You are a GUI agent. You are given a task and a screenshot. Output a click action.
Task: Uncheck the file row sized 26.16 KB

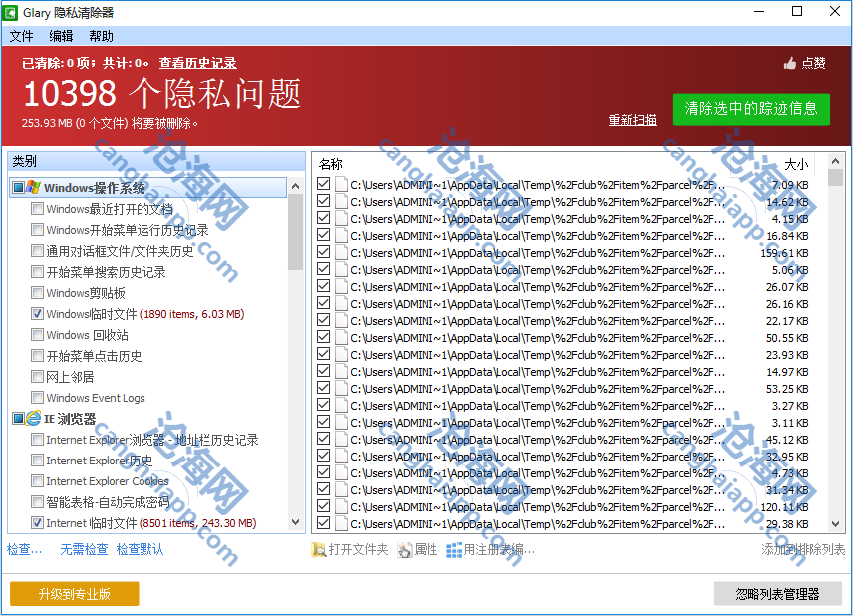[323, 303]
